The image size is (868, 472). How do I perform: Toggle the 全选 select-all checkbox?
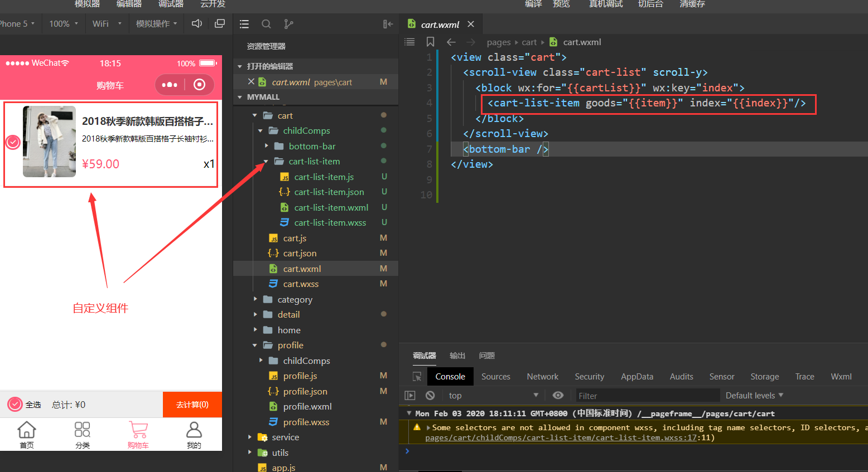pyautogui.click(x=15, y=405)
